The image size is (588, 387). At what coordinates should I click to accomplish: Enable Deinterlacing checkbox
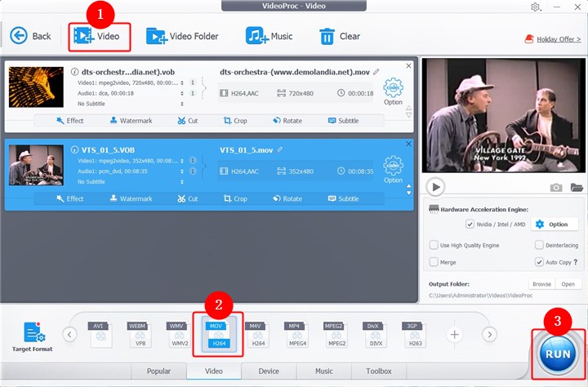pyautogui.click(x=539, y=245)
